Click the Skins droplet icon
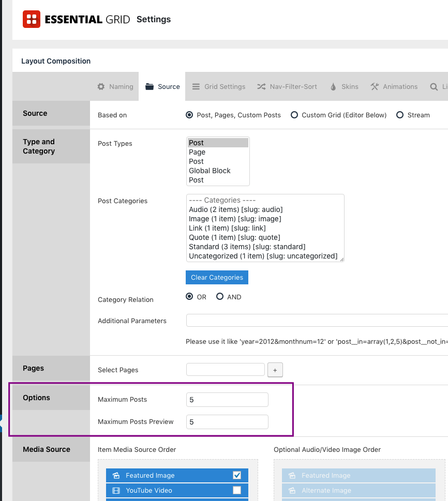 (333, 86)
